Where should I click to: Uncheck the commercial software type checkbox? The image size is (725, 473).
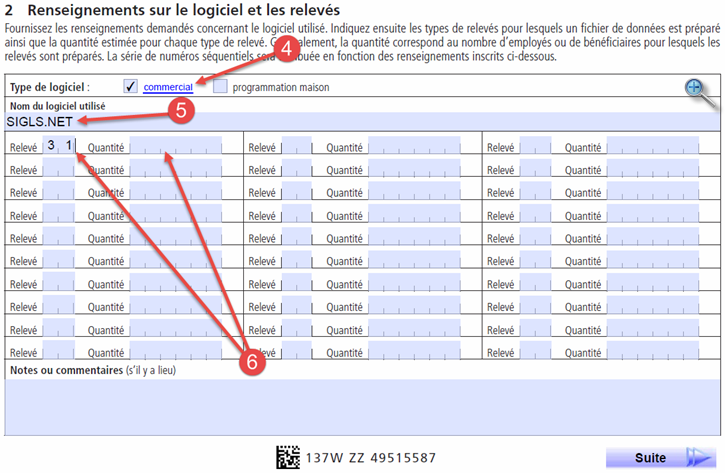click(x=131, y=88)
